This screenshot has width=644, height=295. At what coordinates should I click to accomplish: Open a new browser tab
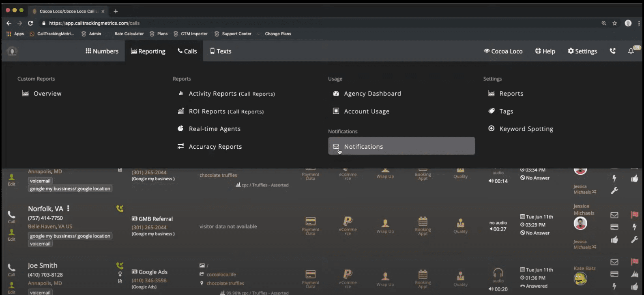click(116, 11)
